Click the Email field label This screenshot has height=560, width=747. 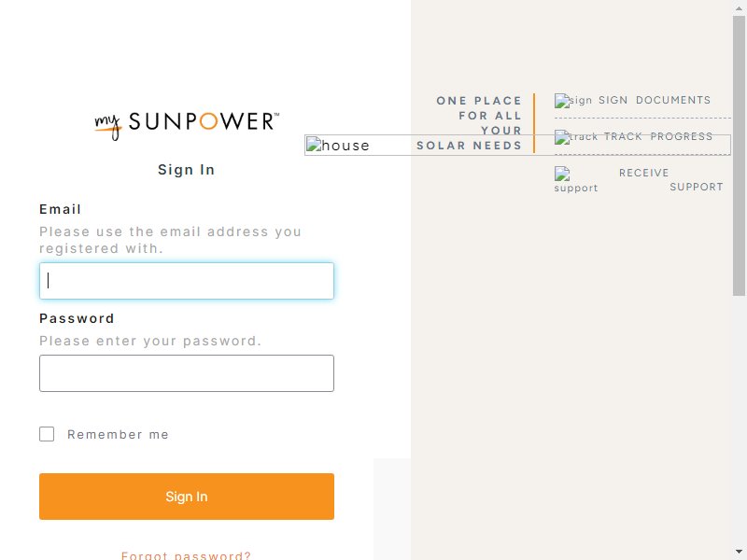coord(60,209)
